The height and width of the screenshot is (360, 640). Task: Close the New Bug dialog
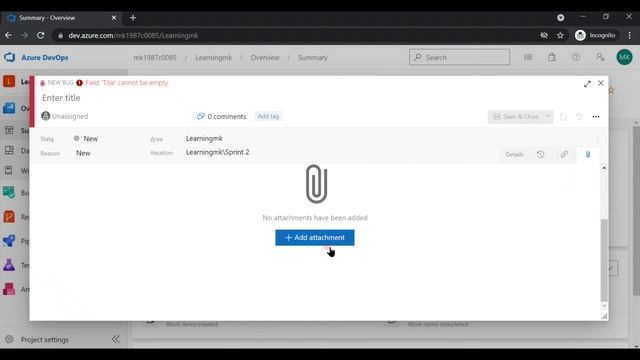coord(601,83)
